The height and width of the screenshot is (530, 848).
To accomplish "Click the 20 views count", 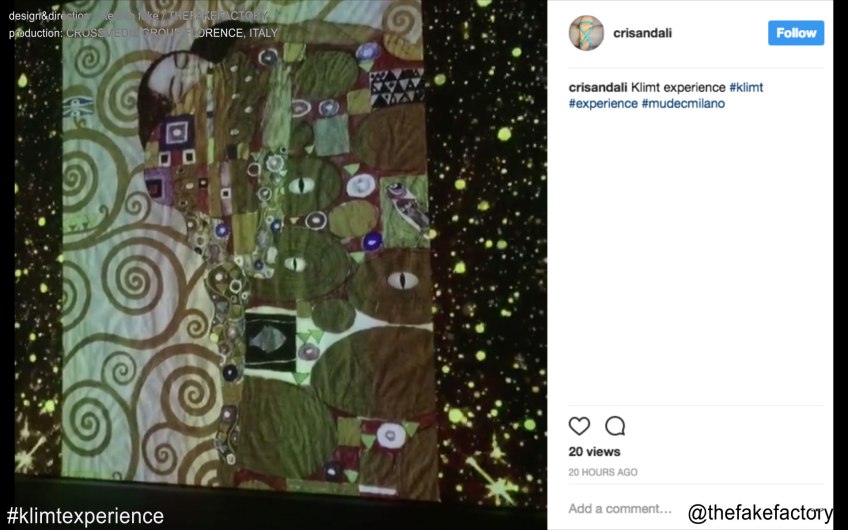I will pyautogui.click(x=594, y=452).
